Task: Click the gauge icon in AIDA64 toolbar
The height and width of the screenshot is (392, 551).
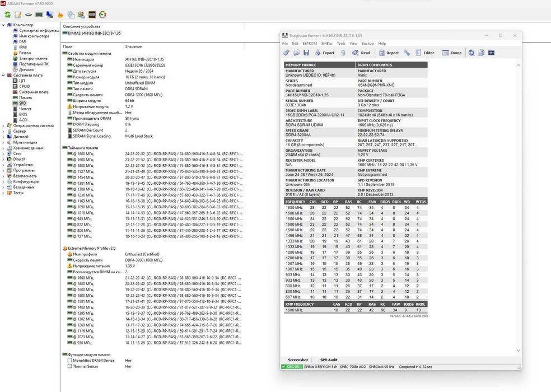Action: 102,15
